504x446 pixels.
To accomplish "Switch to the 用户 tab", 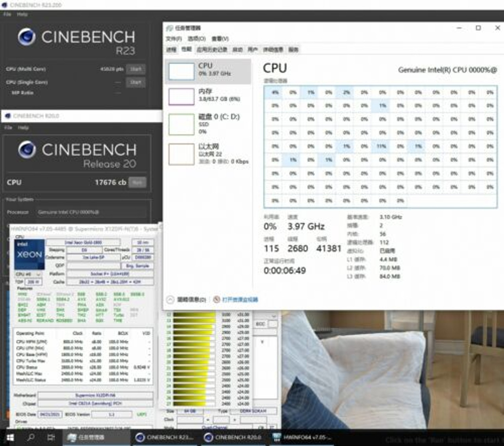I will point(252,50).
